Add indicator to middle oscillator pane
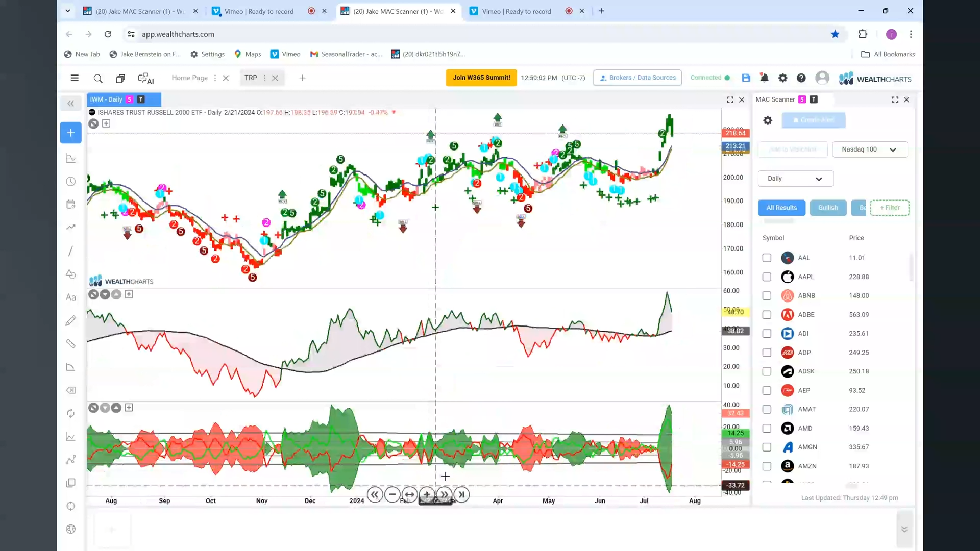 (129, 294)
